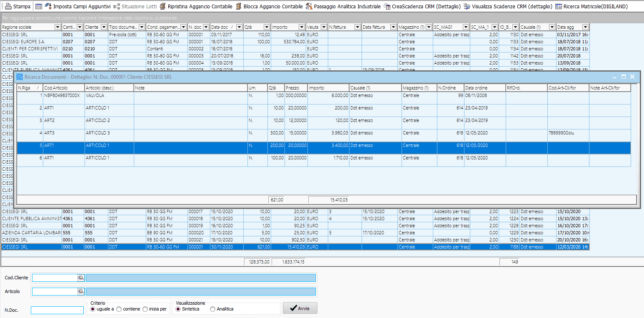644x318 pixels.
Task: Click Visualizza Scadenze CRM (dettaglio) item
Action: click(508, 7)
